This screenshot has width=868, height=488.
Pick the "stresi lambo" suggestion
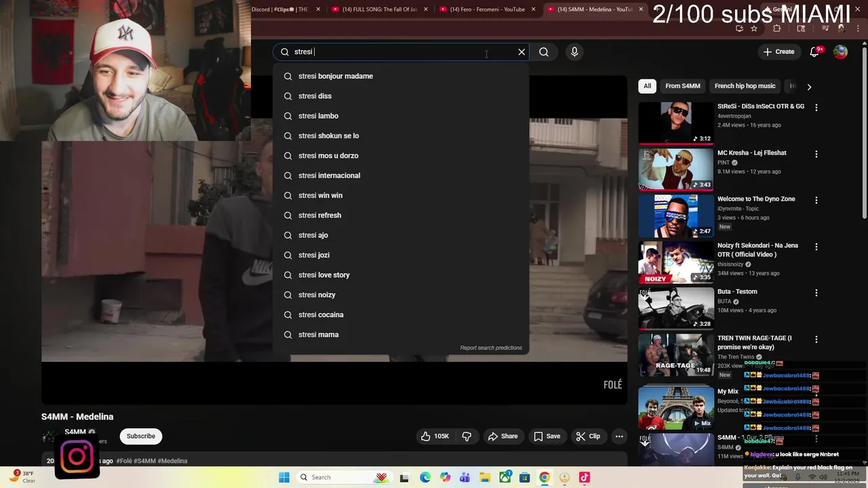401,116
